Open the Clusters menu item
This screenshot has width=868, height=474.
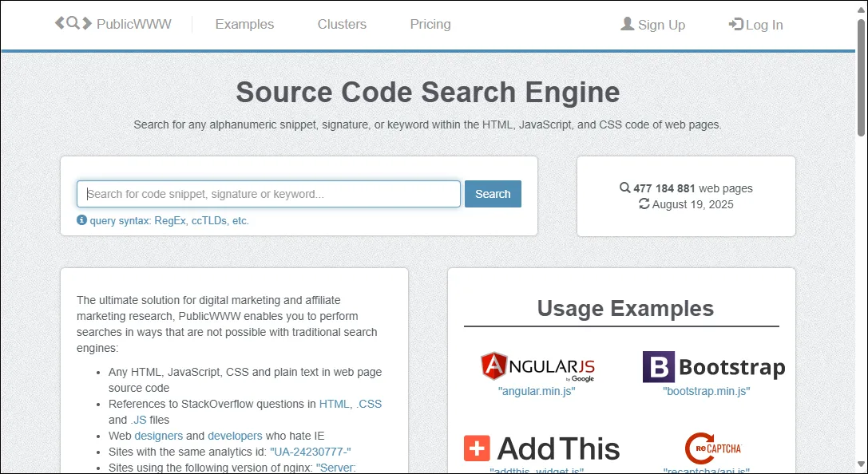click(342, 24)
